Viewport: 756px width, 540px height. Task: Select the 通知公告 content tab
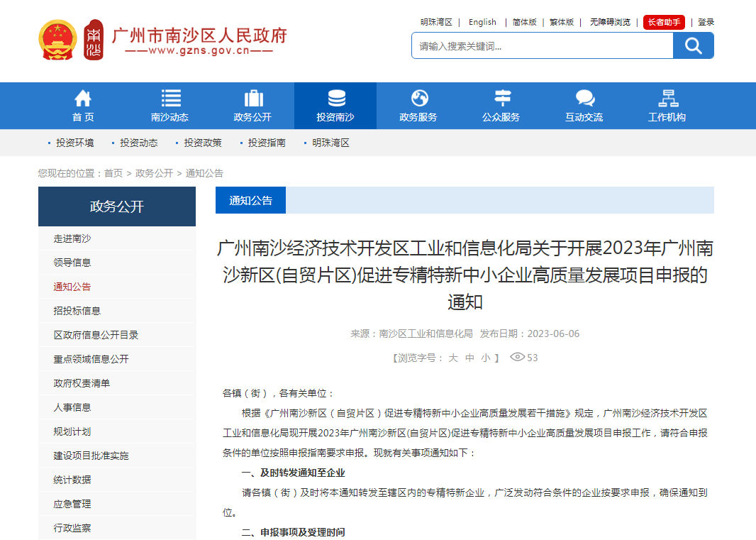pos(251,200)
